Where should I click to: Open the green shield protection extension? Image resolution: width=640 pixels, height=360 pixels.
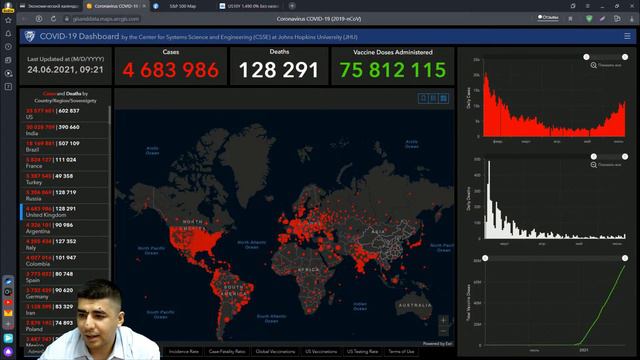(589, 18)
